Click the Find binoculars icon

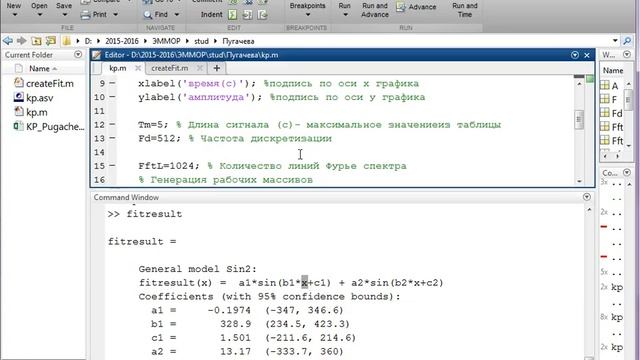[148, 15]
